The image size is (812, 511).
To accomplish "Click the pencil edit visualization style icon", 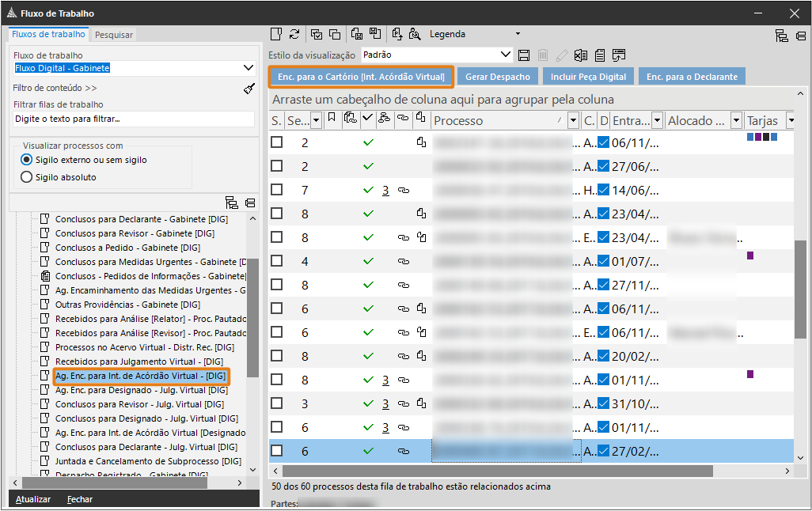I will [x=562, y=55].
